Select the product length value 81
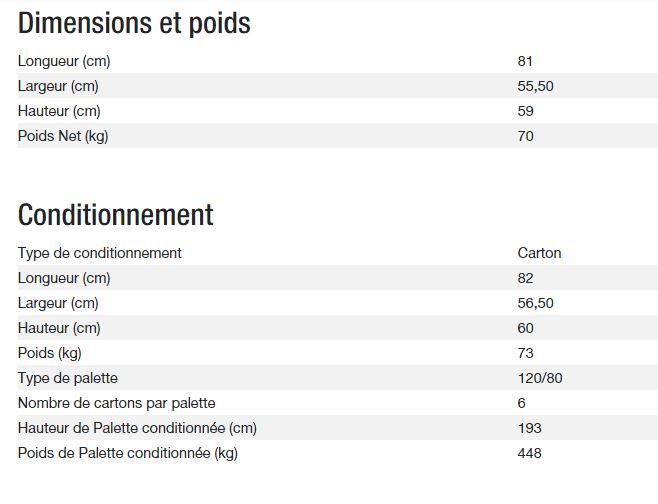 click(525, 61)
